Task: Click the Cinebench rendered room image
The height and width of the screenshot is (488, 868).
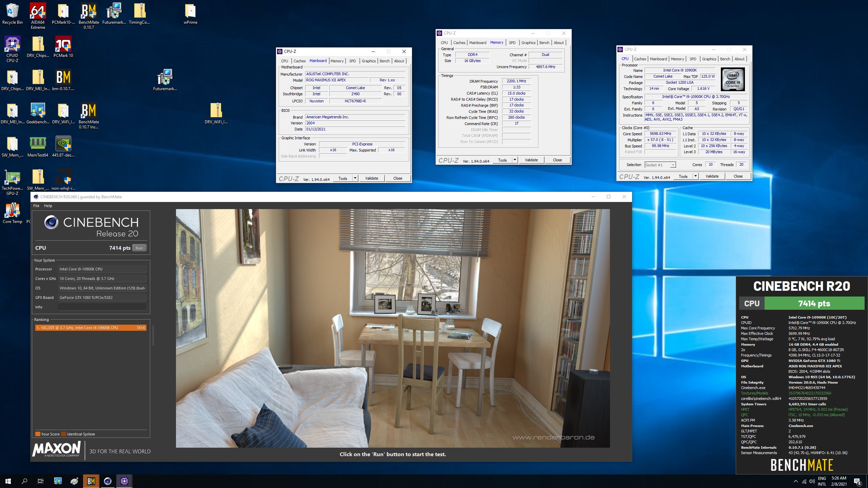Action: [393, 328]
